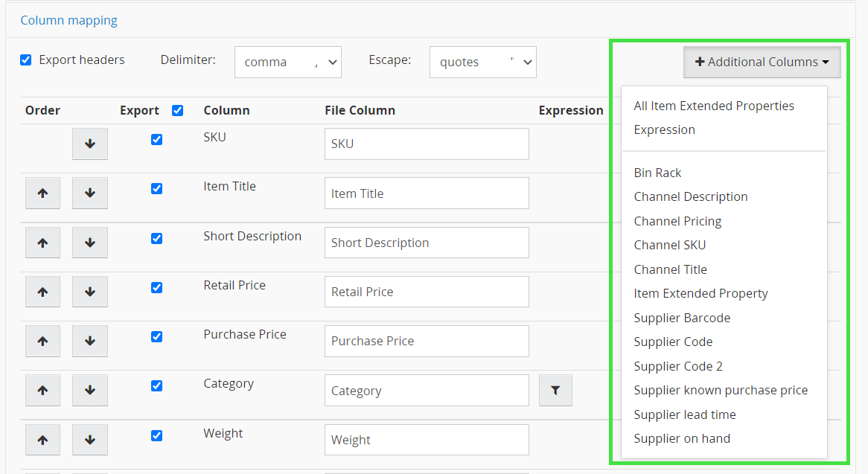Move Weight row up
868x474 pixels.
pyautogui.click(x=43, y=440)
